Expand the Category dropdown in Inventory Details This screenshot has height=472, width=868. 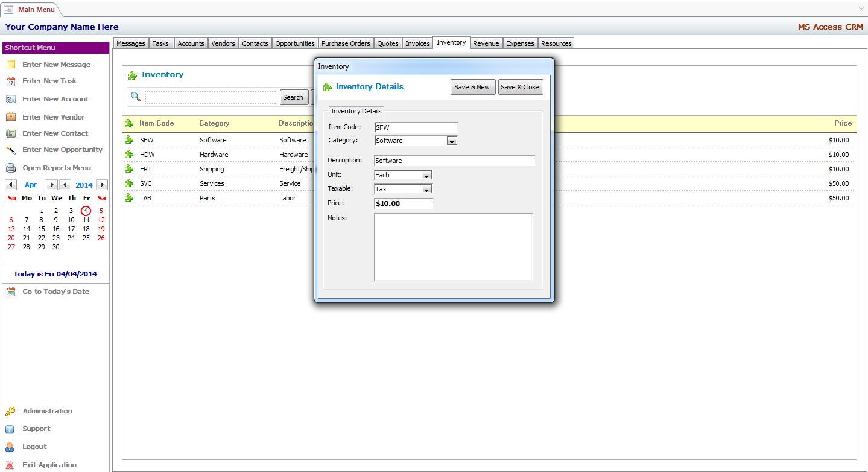[x=451, y=141]
